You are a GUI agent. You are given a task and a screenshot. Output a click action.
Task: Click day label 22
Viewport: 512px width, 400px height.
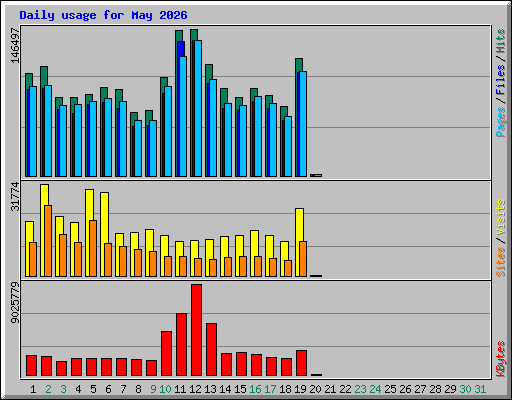[x=345, y=389]
